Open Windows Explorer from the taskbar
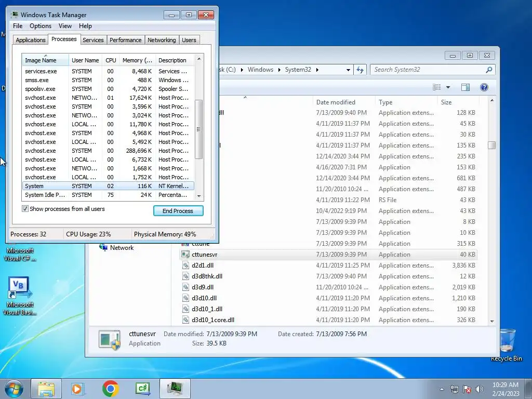The image size is (532, 399). click(x=46, y=389)
